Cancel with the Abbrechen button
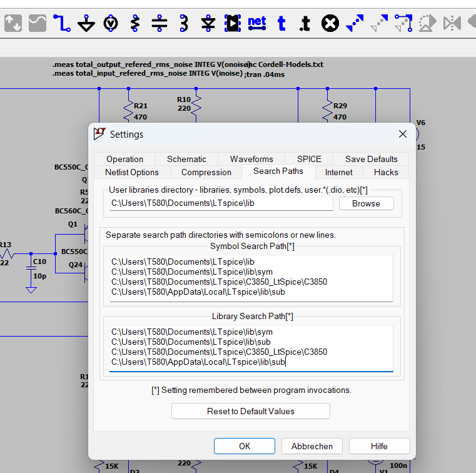The height and width of the screenshot is (473, 476). click(x=311, y=446)
